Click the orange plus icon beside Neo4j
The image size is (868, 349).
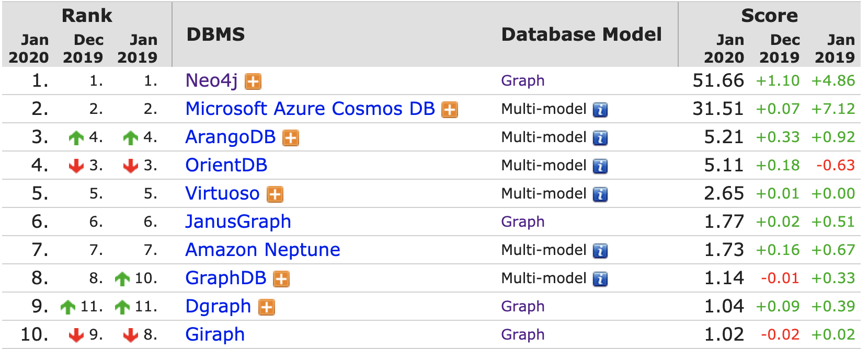[x=253, y=82]
